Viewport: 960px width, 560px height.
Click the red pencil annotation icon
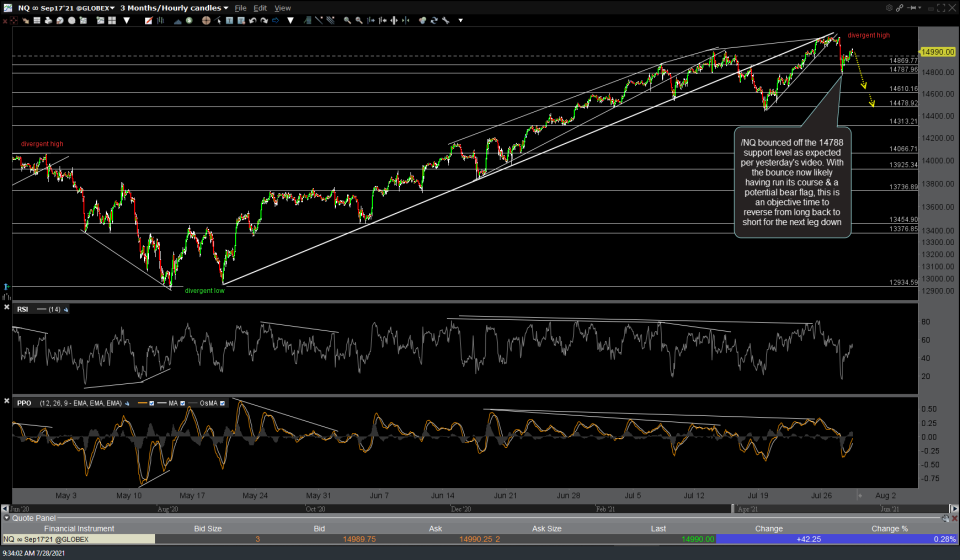148,20
